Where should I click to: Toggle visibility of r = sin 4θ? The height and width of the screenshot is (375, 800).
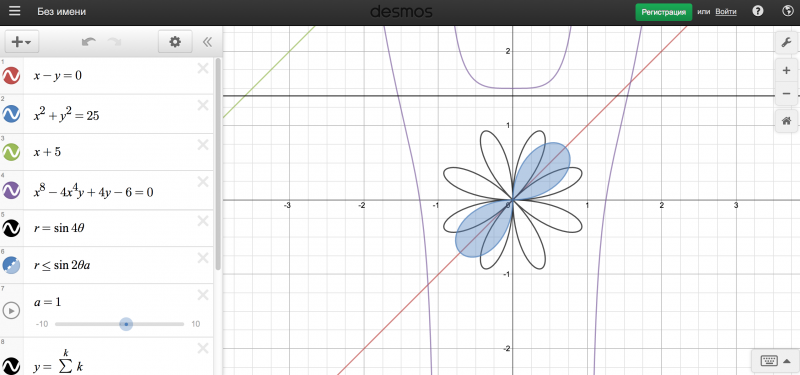[x=11, y=228]
